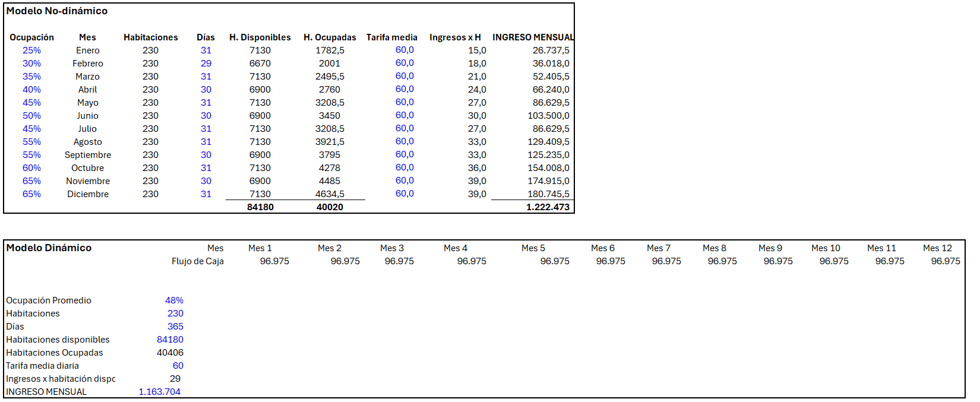980x402 pixels.
Task: Select the 29 days cell for Febrero
Action: [x=206, y=64]
